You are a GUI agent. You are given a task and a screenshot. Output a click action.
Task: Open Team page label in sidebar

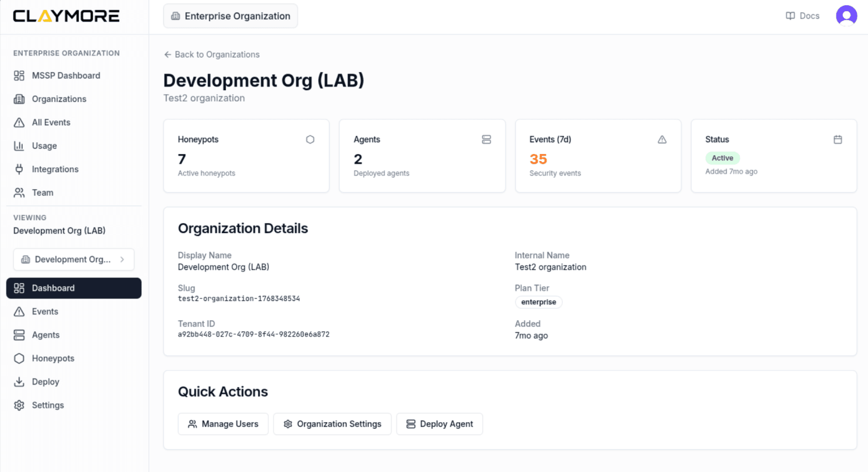pyautogui.click(x=43, y=193)
